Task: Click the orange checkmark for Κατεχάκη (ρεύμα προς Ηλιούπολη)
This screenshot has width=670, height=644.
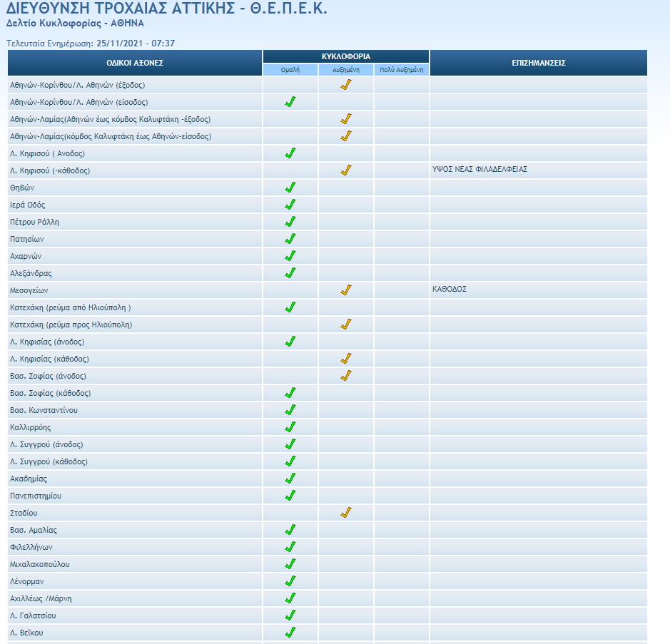Action: click(346, 324)
